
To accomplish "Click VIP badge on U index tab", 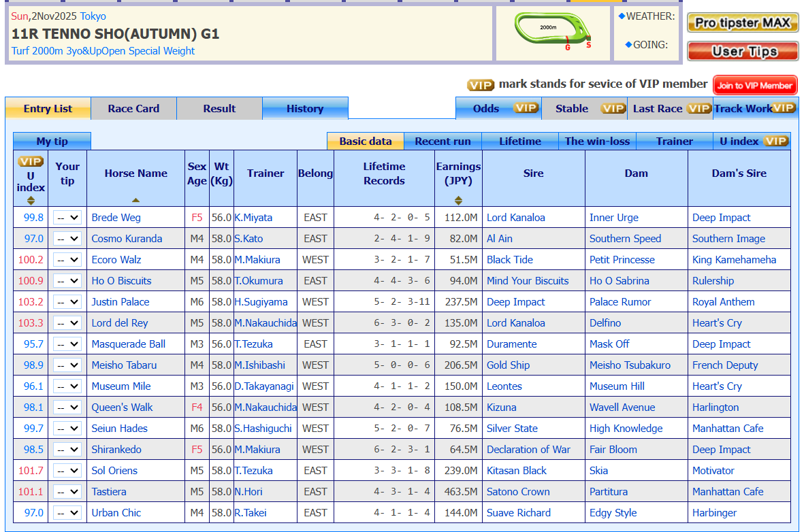I will 776,141.
